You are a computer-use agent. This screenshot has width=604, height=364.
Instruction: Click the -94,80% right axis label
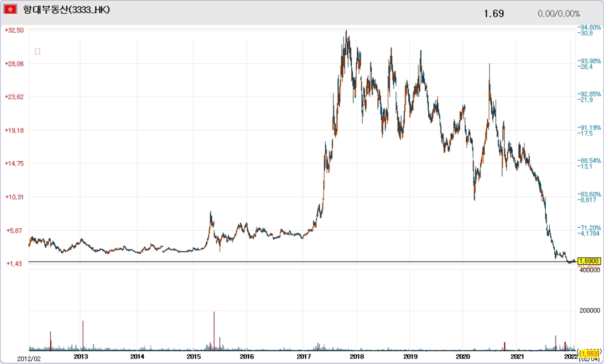click(x=588, y=27)
